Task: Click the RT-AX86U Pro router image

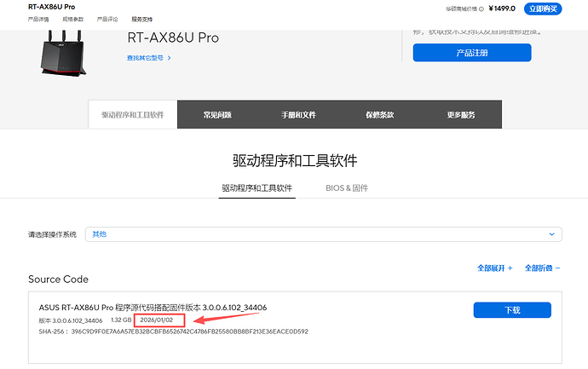Action: coord(63,53)
